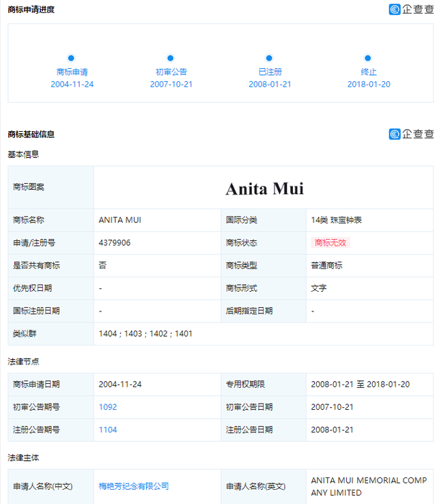
Task: Click the 商标申请 timeline dot
Action: [x=71, y=58]
